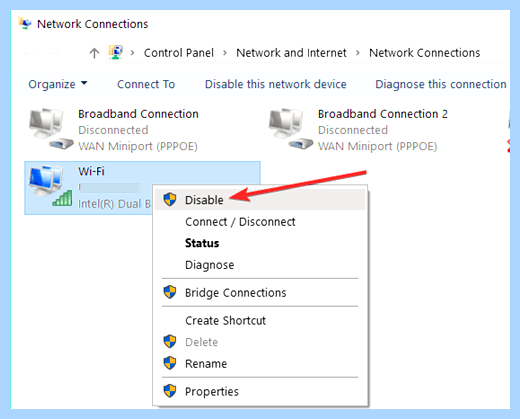Select the Wi-Fi adapter icon
The width and height of the screenshot is (520, 419).
pyautogui.click(x=51, y=186)
